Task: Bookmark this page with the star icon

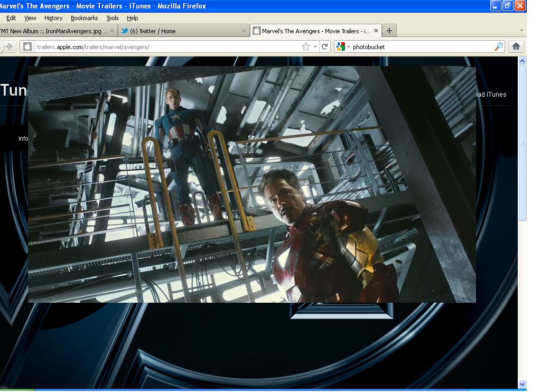Action: click(x=305, y=46)
